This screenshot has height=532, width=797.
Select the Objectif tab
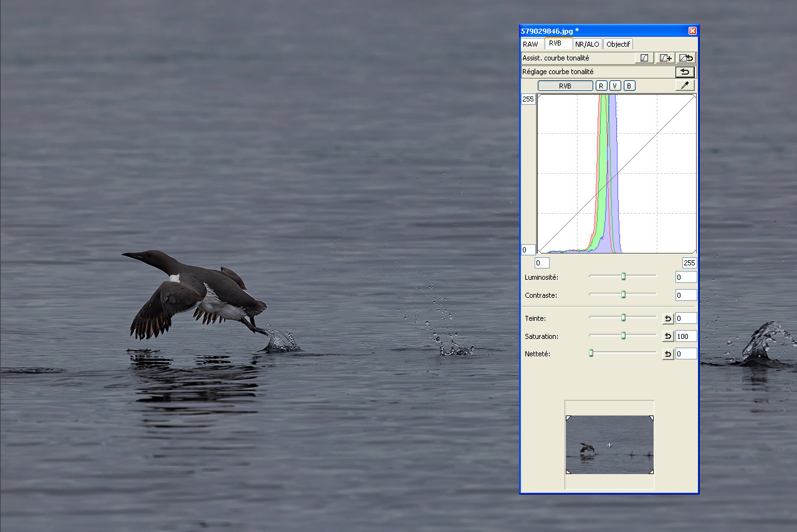(618, 44)
